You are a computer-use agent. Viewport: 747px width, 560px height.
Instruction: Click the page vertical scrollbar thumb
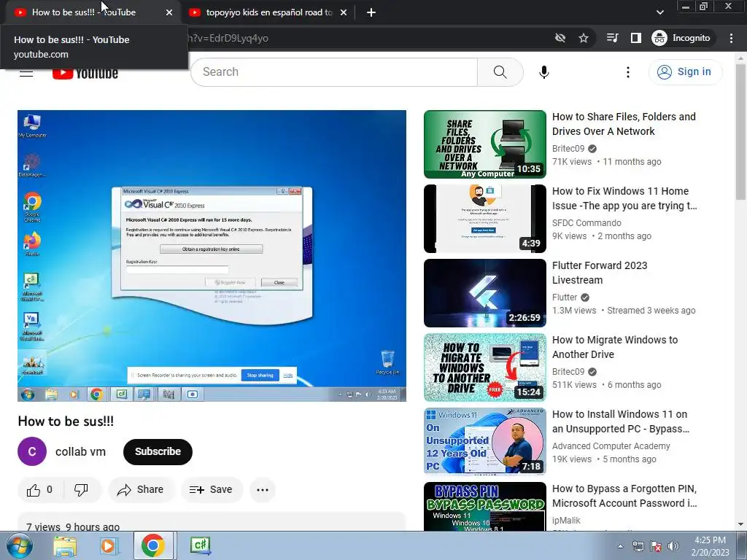point(740,132)
